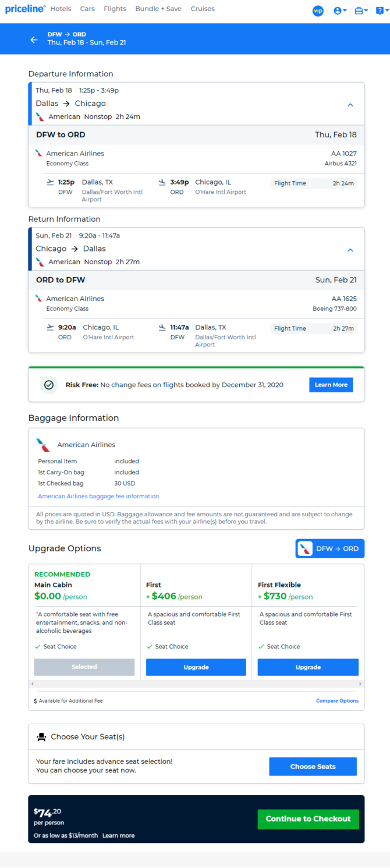This screenshot has width=390, height=868.
Task: Click the checkmark by Main Cabin Seat Choice
Action: pos(38,647)
